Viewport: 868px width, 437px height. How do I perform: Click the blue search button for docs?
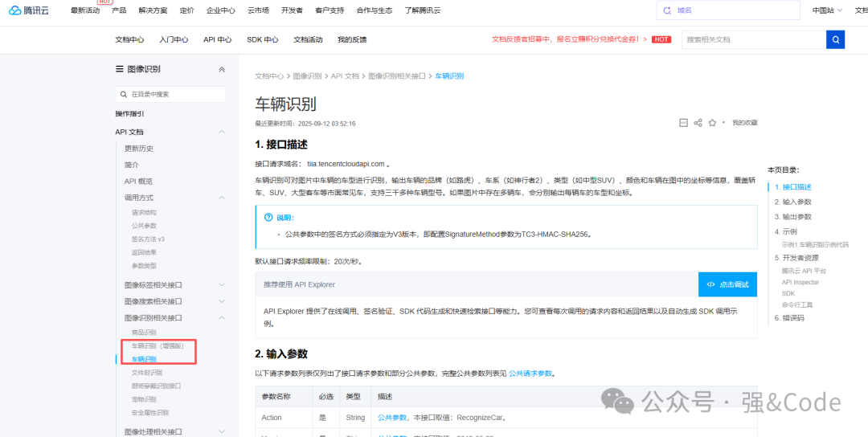(835, 40)
